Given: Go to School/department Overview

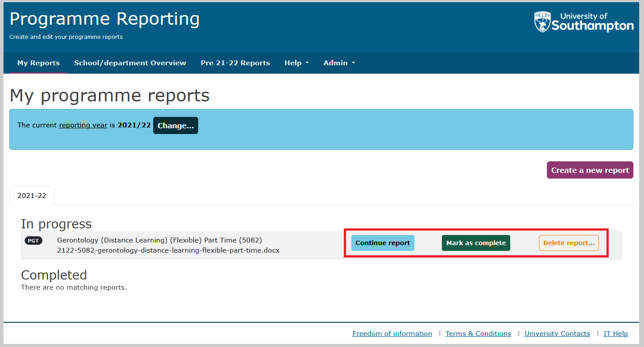Looking at the screenshot, I should (x=130, y=63).
